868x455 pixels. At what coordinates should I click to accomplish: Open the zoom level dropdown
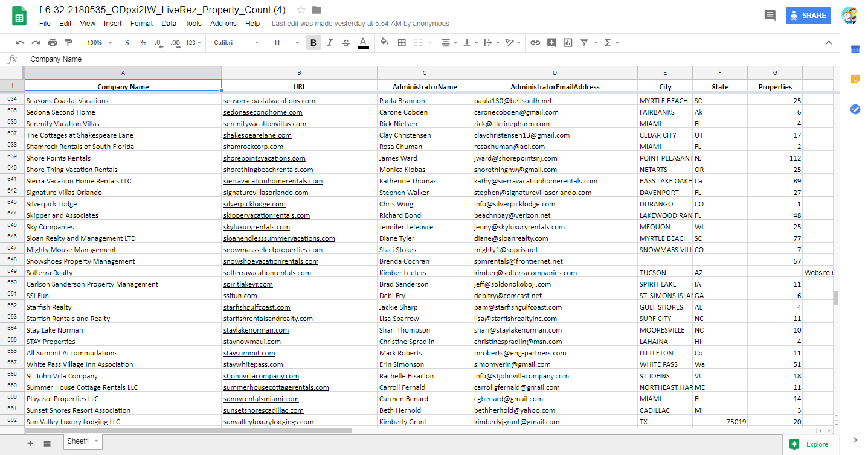[x=99, y=43]
